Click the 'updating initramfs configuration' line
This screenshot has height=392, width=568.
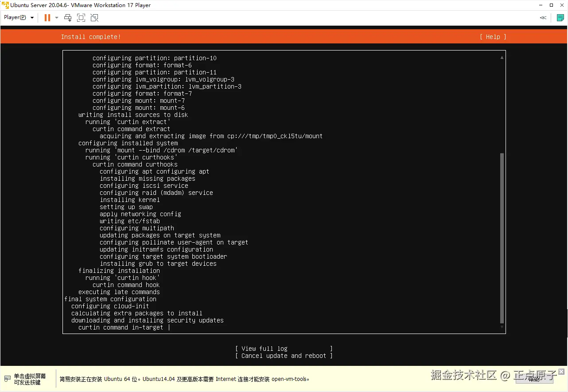[156, 249]
